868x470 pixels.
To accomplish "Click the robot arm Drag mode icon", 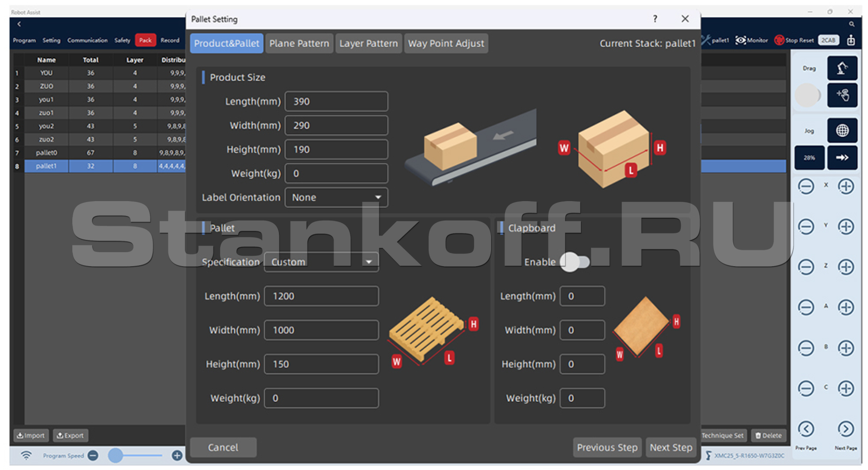I will point(842,68).
